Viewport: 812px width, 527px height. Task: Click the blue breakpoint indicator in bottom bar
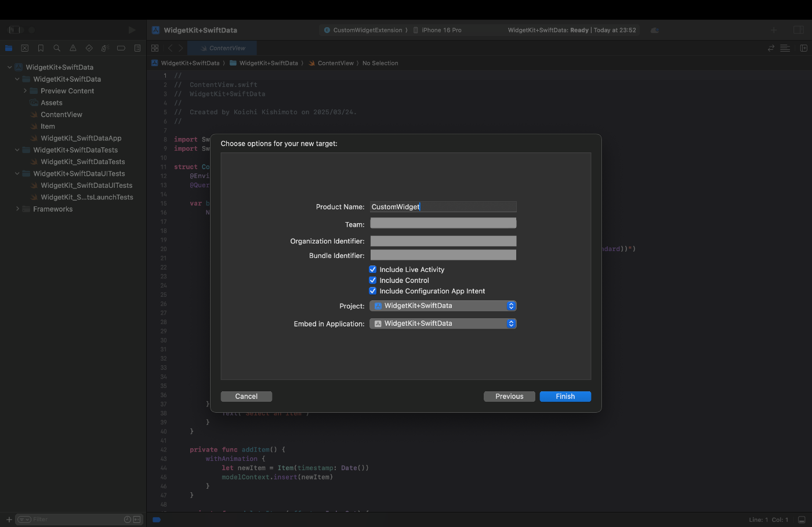tap(157, 519)
